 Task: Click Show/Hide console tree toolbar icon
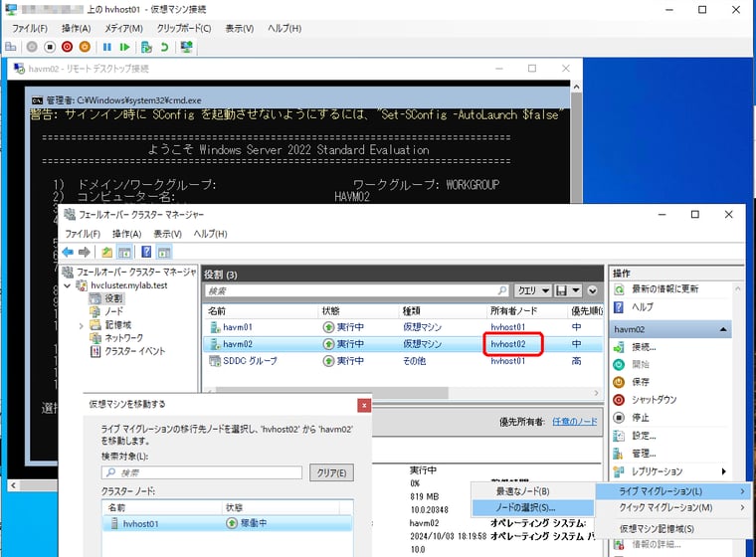click(125, 252)
